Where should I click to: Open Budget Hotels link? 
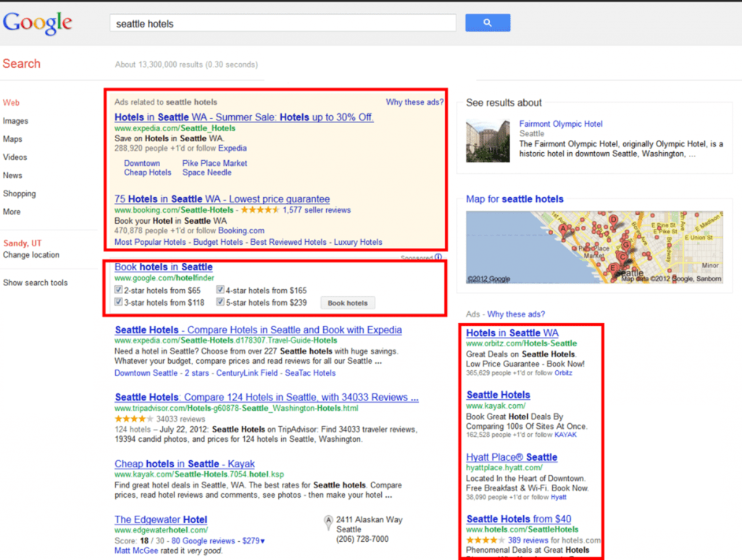pos(218,242)
